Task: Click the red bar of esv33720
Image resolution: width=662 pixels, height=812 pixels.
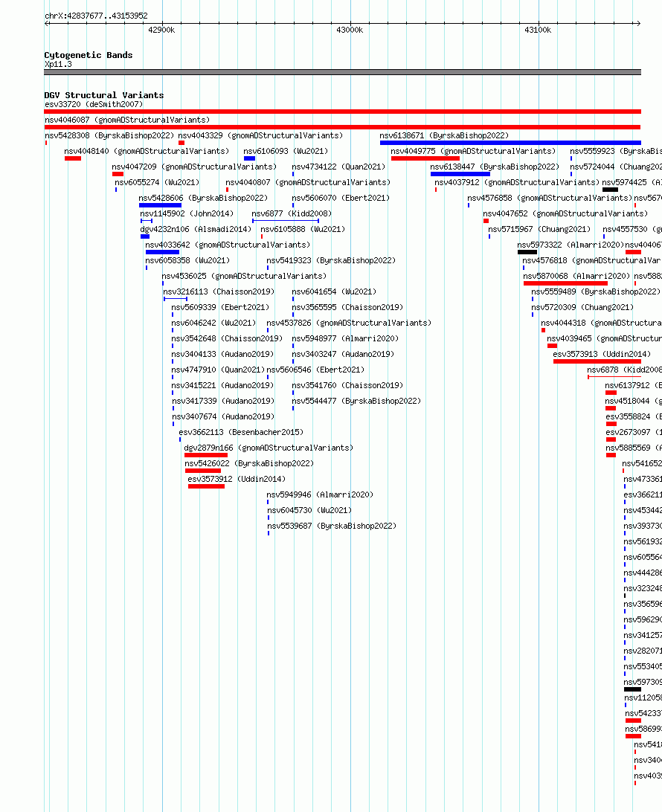Action: pyautogui.click(x=342, y=112)
